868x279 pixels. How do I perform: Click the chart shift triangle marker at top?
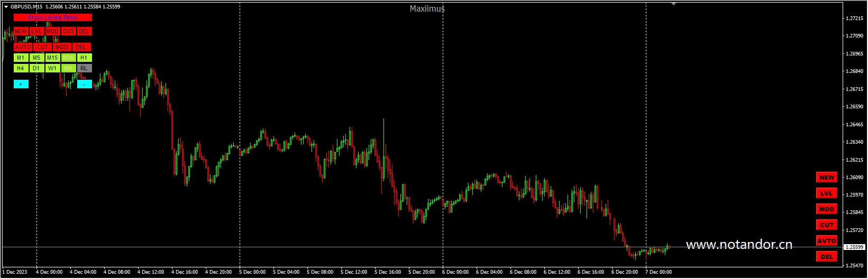(x=673, y=4)
